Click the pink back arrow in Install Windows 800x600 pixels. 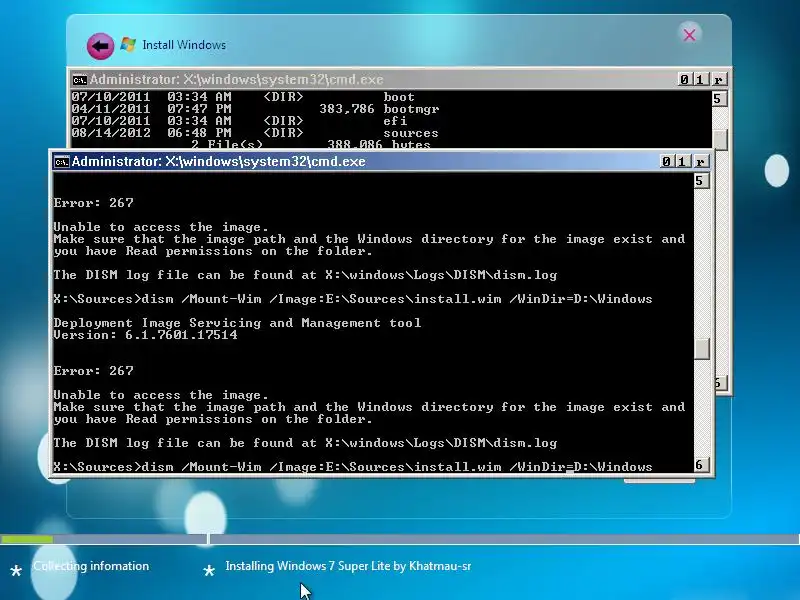point(101,46)
